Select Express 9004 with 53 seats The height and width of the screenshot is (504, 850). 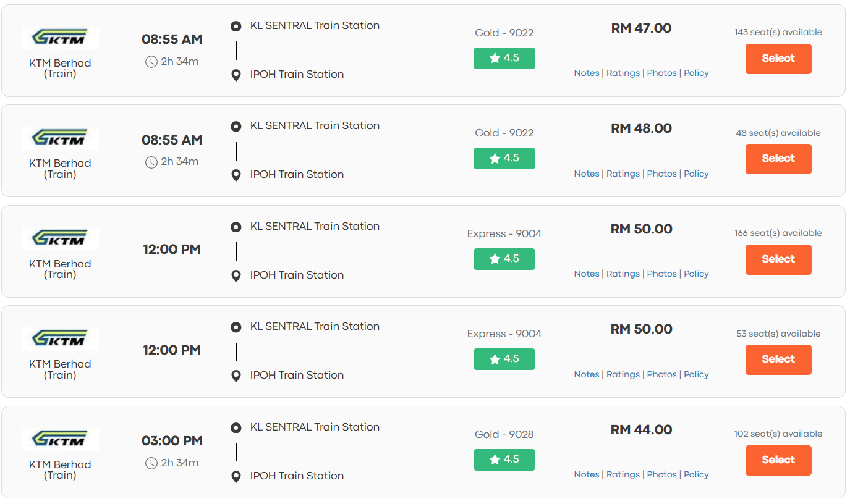pos(778,359)
